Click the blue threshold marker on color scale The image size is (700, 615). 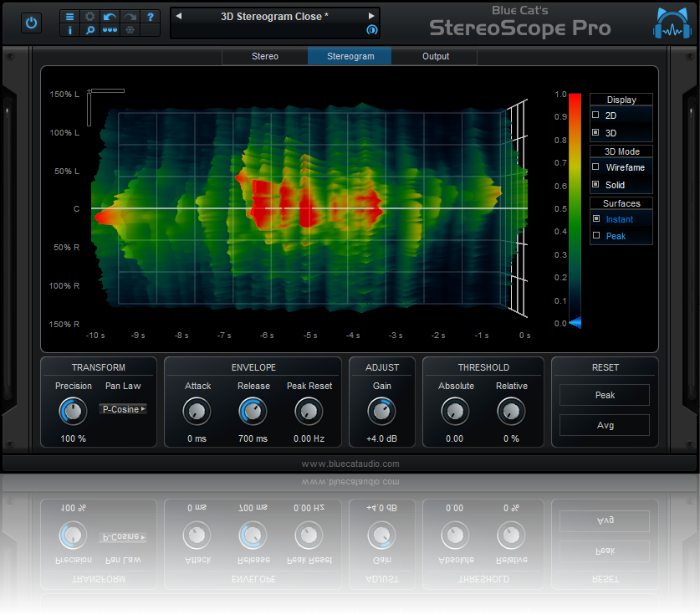(x=575, y=323)
